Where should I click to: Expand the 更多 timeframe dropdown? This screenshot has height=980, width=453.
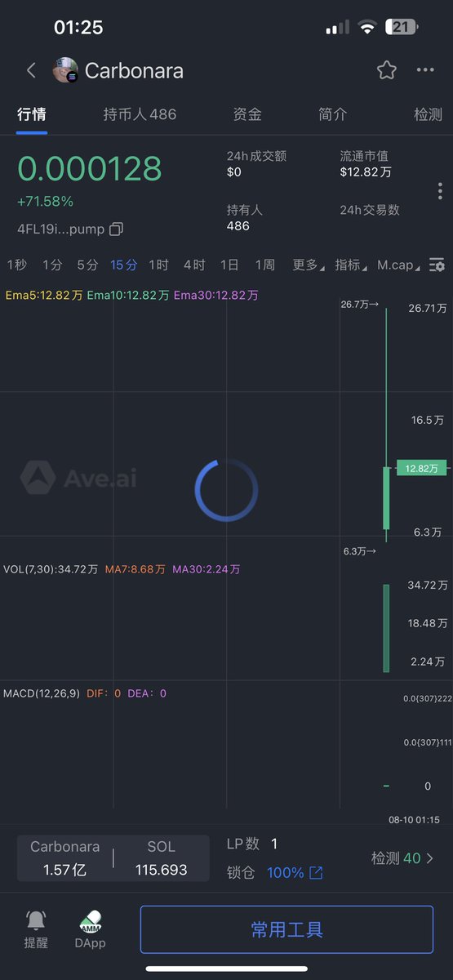tap(308, 265)
